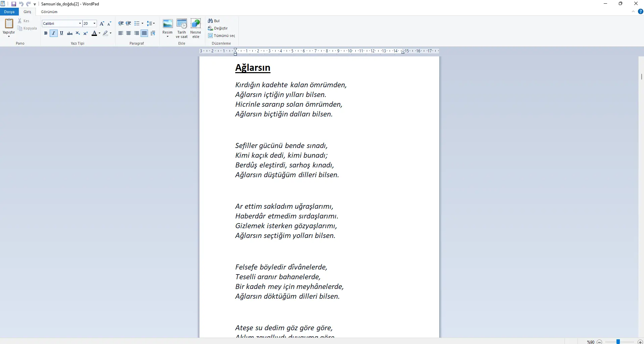Viewport: 644px width, 344px height.
Task: Click the ruler left indent marker
Action: 235,51
